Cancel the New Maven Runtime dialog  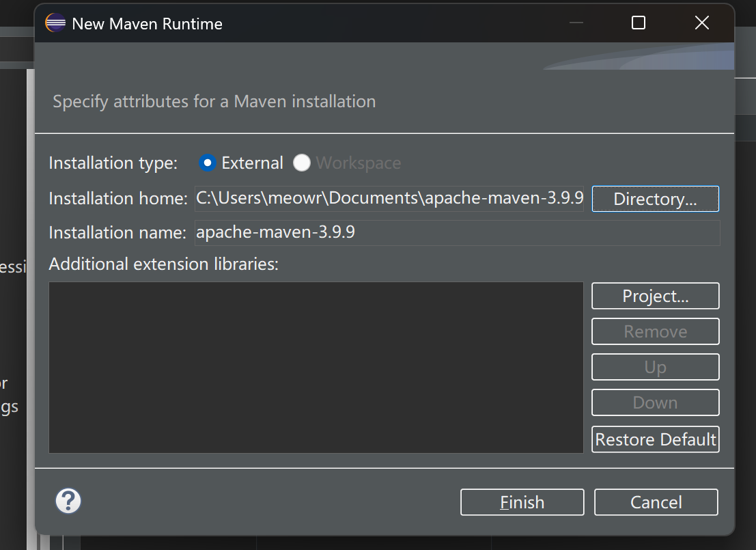point(656,502)
